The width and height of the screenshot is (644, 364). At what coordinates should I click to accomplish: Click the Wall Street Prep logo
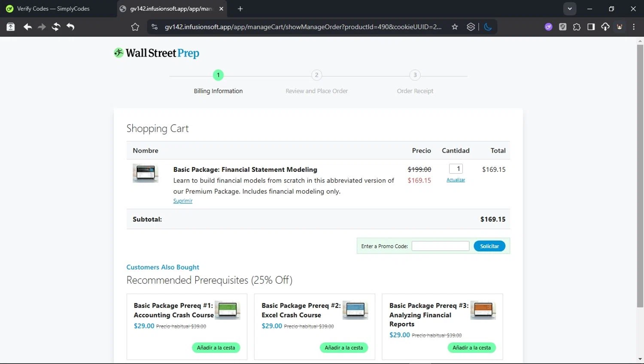157,53
